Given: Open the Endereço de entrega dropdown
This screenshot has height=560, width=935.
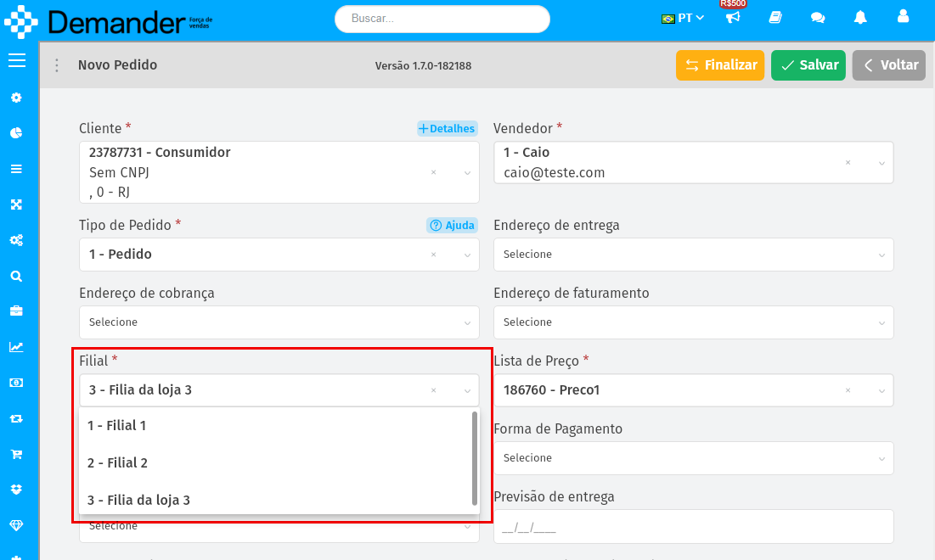Looking at the screenshot, I should click(694, 255).
